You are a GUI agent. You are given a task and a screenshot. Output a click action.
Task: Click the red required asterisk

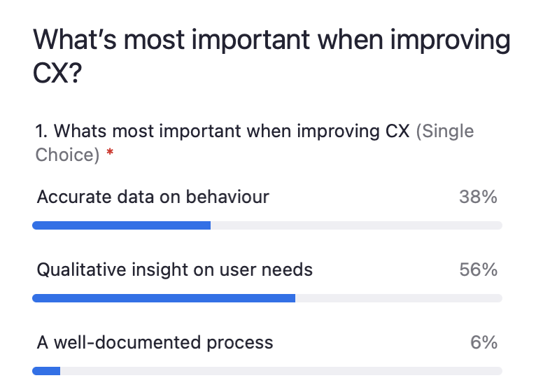coord(110,152)
